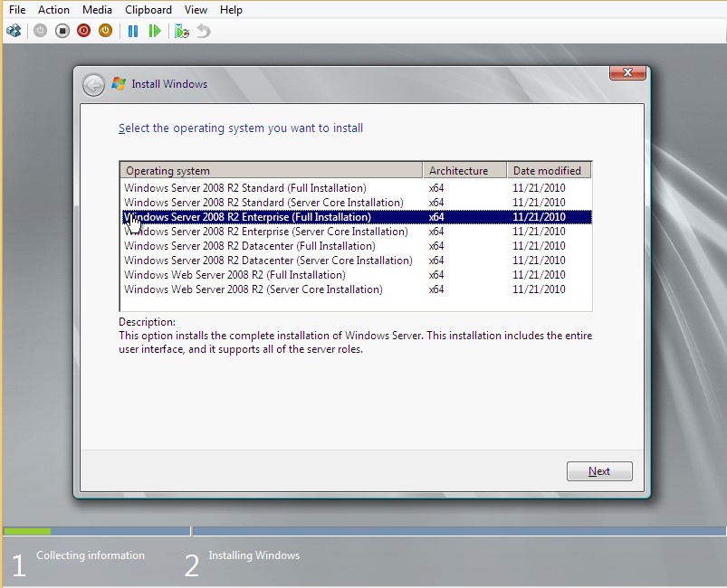Screen dimensions: 727x588
Task: Select Server 2008 R2 Enterprise (Server Core Installation)
Action: click(x=357, y=232)
